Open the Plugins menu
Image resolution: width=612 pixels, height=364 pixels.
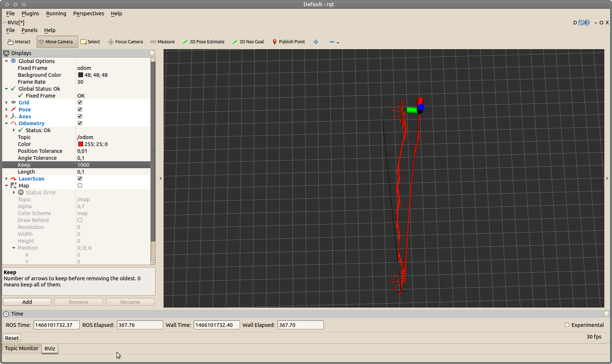click(30, 13)
